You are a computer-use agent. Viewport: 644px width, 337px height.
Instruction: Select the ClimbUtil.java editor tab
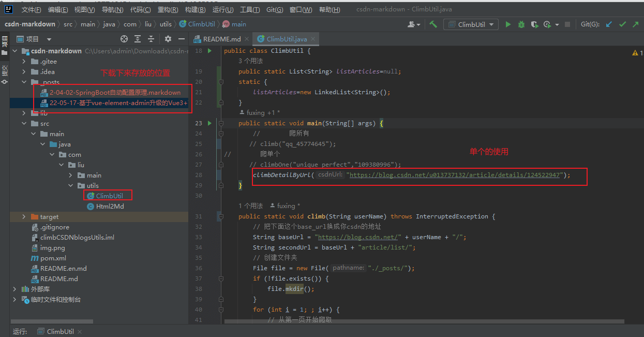pos(287,39)
